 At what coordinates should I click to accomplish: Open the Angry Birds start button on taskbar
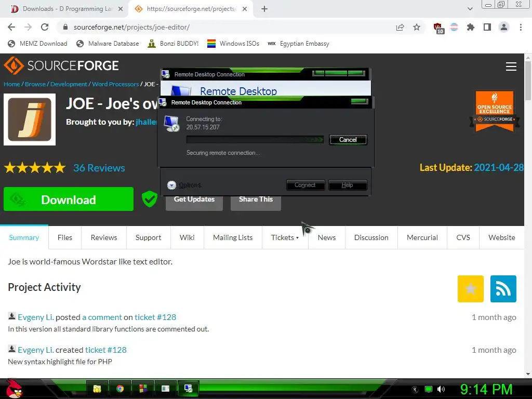[14, 389]
